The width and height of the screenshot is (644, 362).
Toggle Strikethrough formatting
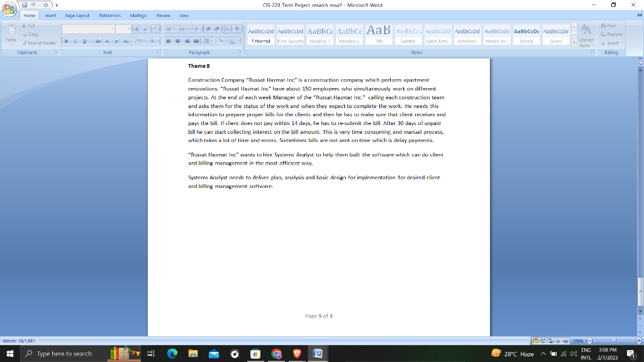[97, 41]
